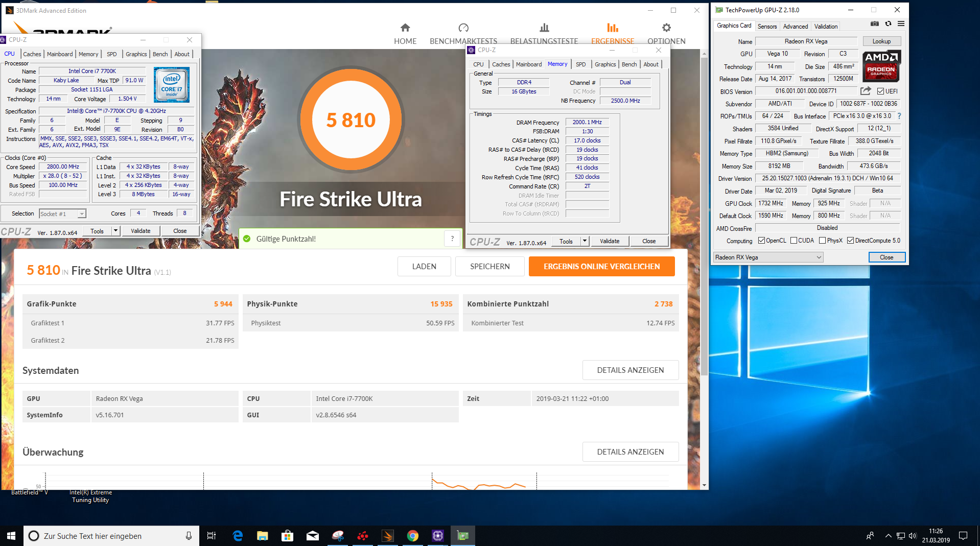Switch to the Sensors tab in GPU-Z

767,26
